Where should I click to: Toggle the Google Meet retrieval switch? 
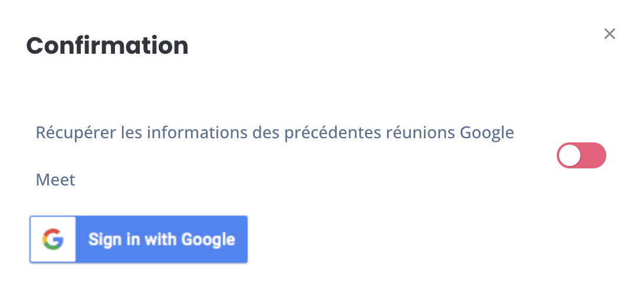[581, 155]
